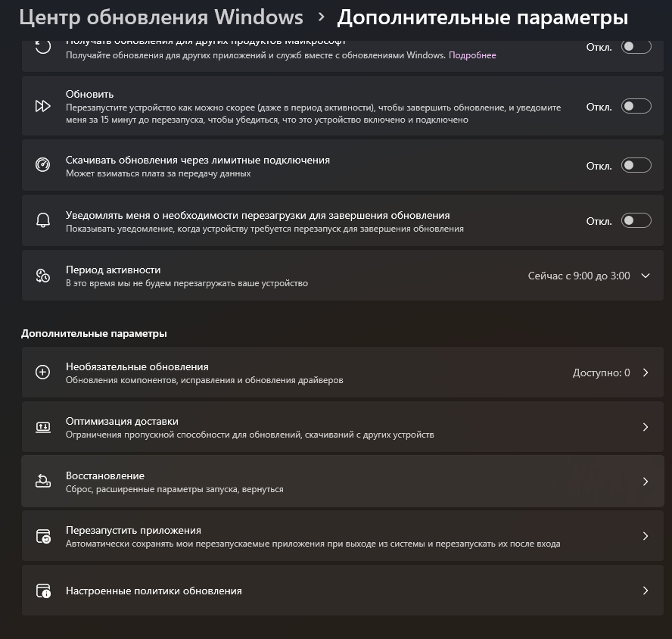Click the bell icon for restart notifications
672x639 pixels.
coord(43,220)
